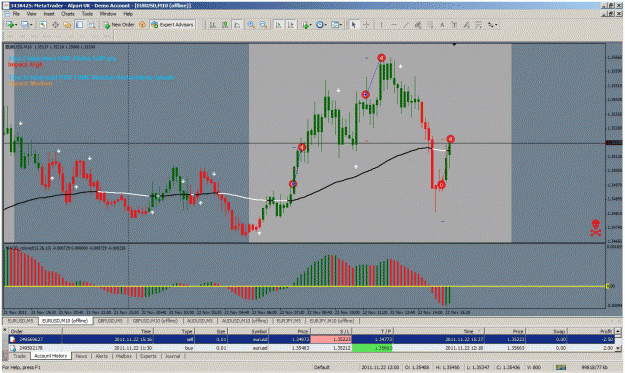The image size is (625, 373).
Task: Select the cursor arrow tool
Action: 354,25
